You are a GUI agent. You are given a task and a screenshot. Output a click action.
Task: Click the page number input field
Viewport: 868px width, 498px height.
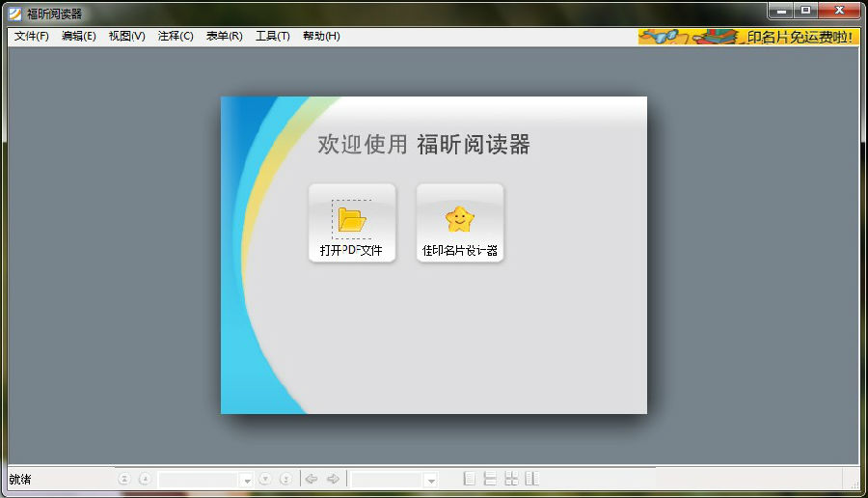pos(198,480)
